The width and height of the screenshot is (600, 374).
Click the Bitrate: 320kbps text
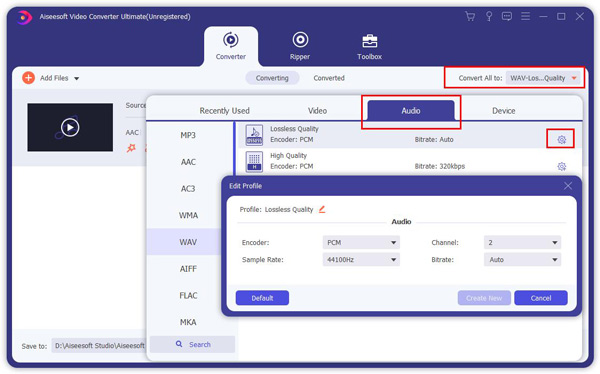click(440, 166)
